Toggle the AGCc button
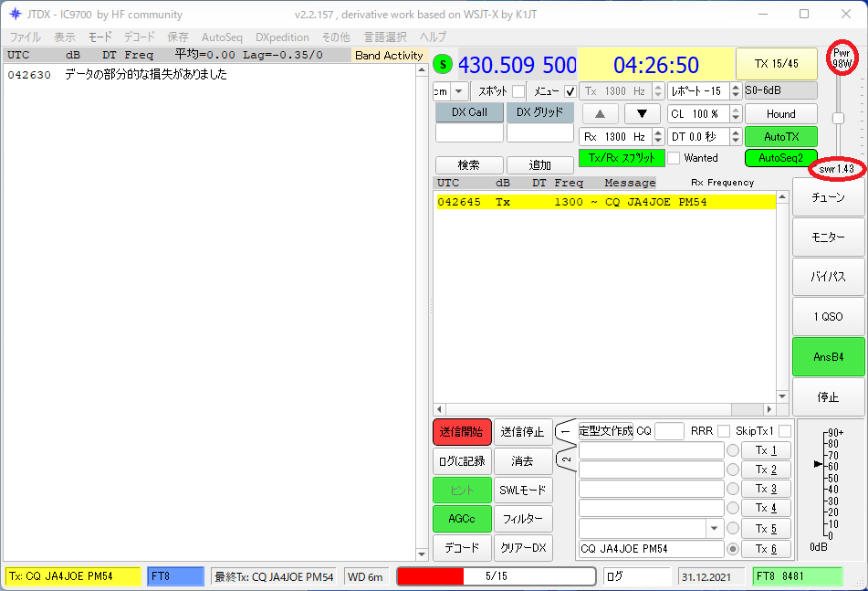This screenshot has width=868, height=591. tap(462, 519)
